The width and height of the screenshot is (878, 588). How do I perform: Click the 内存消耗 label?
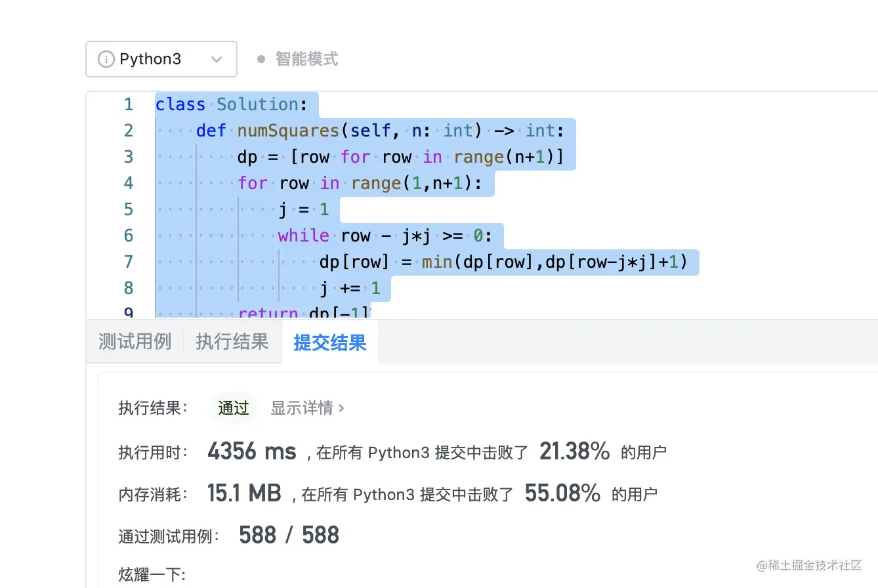[154, 494]
